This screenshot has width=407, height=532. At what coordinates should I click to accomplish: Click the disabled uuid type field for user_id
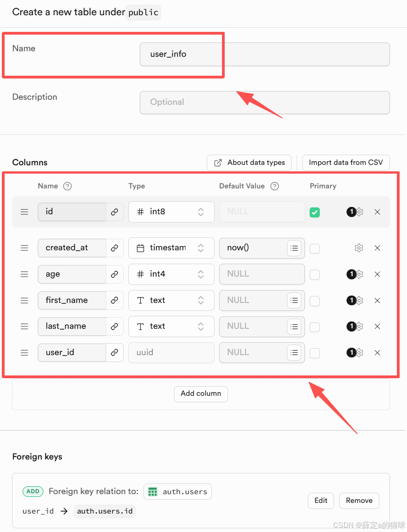(171, 352)
